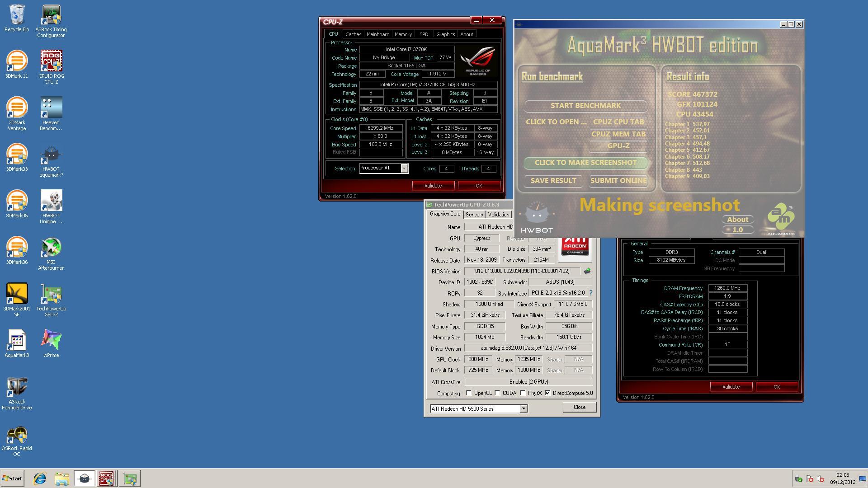
Task: Click Validate in the CPU-Z memory window
Action: [731, 387]
